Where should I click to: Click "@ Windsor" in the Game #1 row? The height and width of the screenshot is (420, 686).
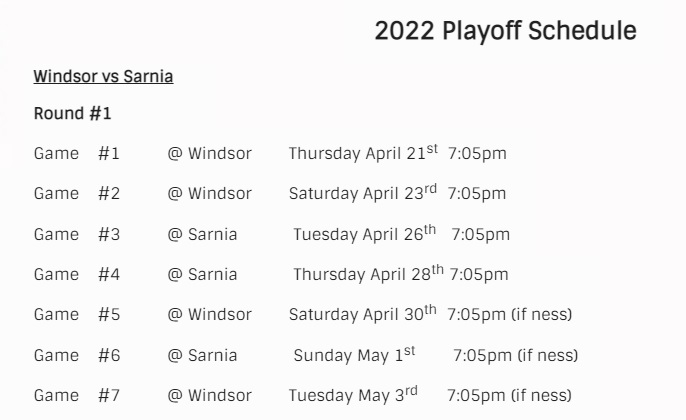tap(210, 153)
